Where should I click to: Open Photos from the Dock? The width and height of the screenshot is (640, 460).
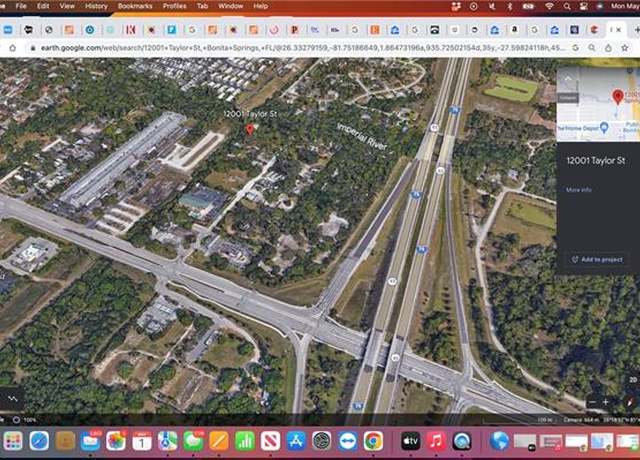[x=116, y=442]
